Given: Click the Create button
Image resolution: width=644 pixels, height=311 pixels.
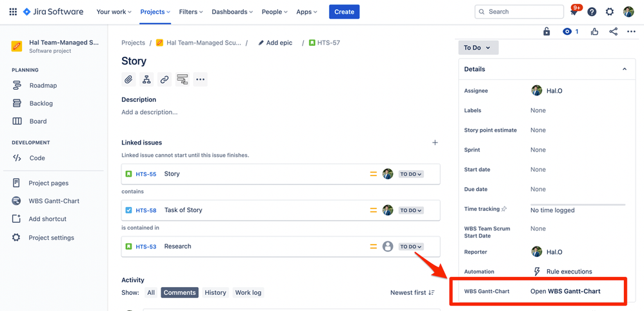Looking at the screenshot, I should [x=344, y=12].
